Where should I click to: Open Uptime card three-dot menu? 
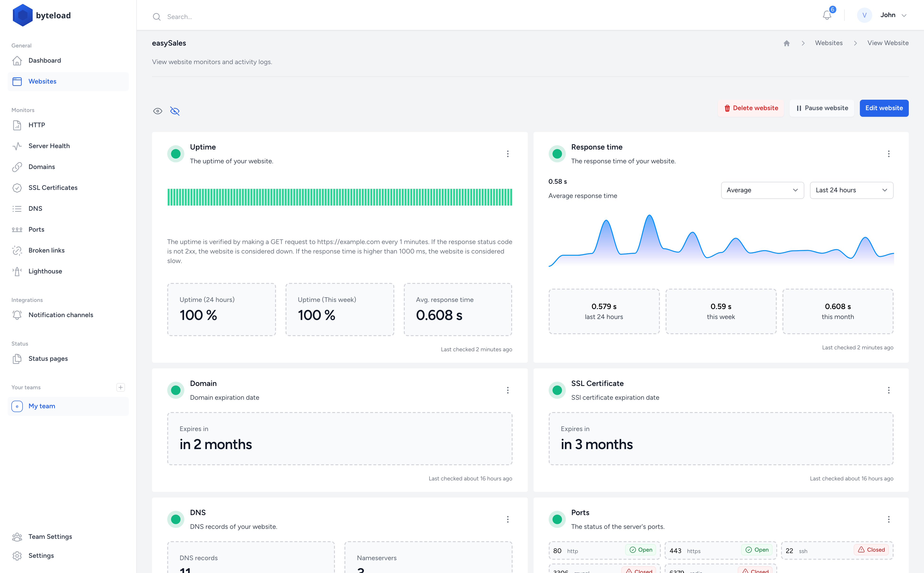click(508, 154)
